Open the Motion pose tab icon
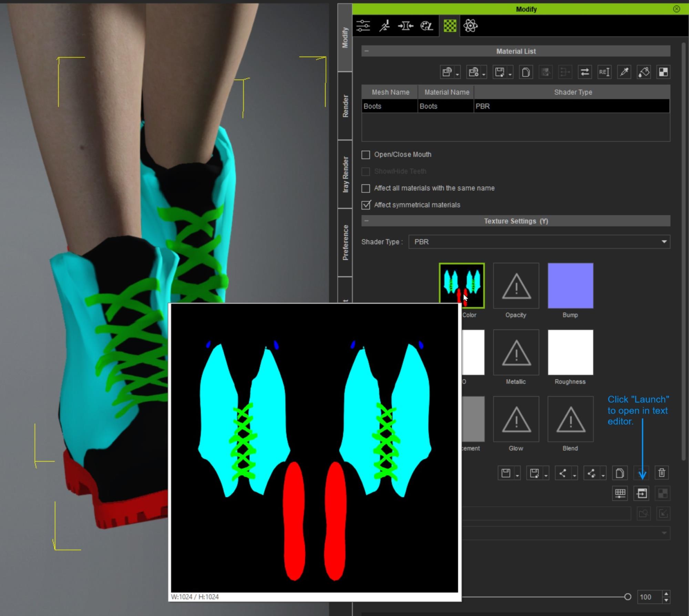The height and width of the screenshot is (616, 689). (384, 26)
